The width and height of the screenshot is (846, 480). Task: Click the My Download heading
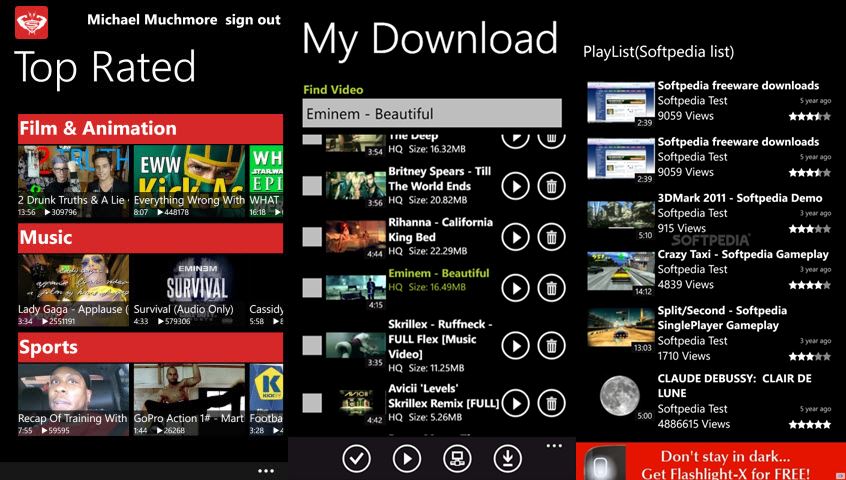pyautogui.click(x=429, y=38)
